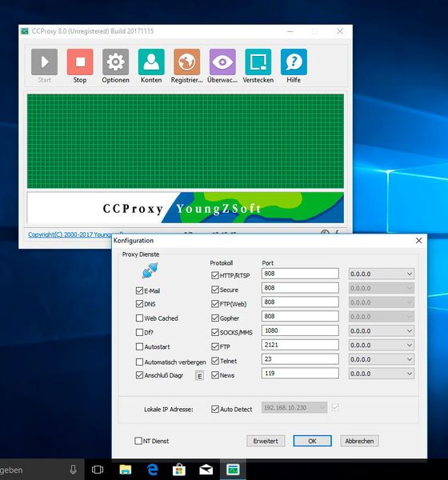Open Optionen gear icon in CCProxy
This screenshot has height=480, width=448.
coord(115,62)
